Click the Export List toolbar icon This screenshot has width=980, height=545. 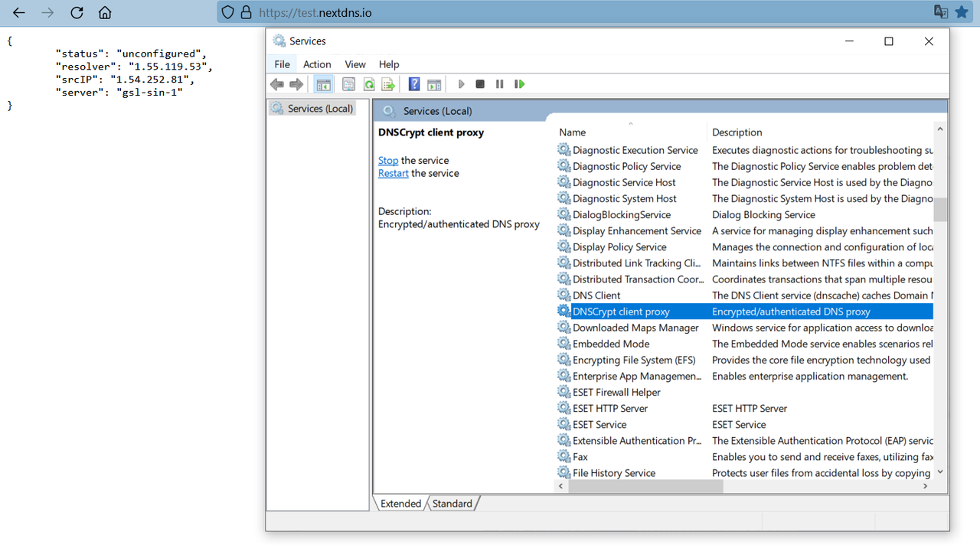388,84
